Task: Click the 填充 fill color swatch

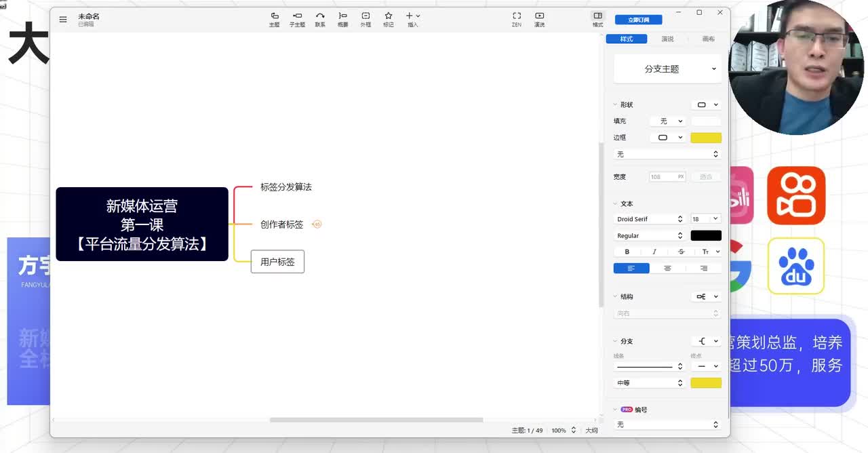Action: point(706,121)
